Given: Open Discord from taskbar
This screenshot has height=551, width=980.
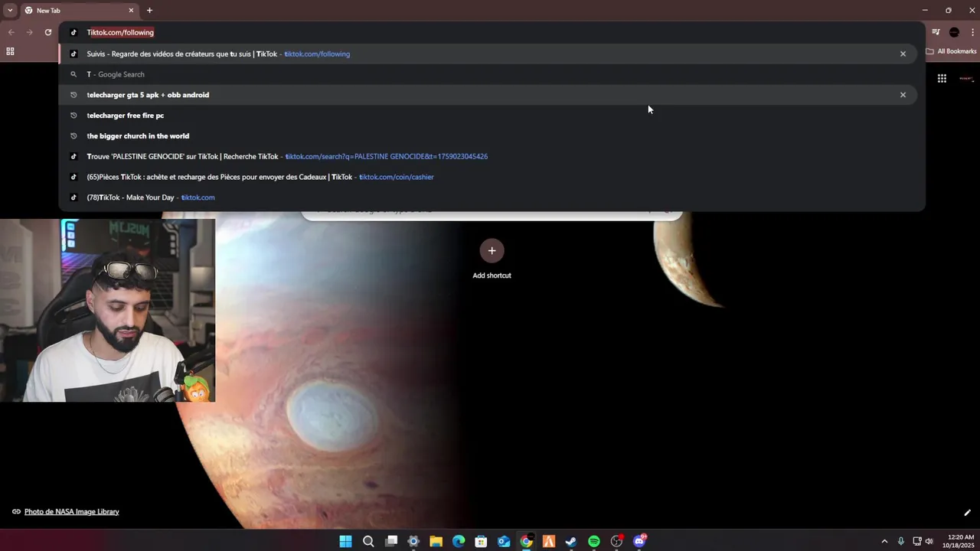Looking at the screenshot, I should (639, 541).
